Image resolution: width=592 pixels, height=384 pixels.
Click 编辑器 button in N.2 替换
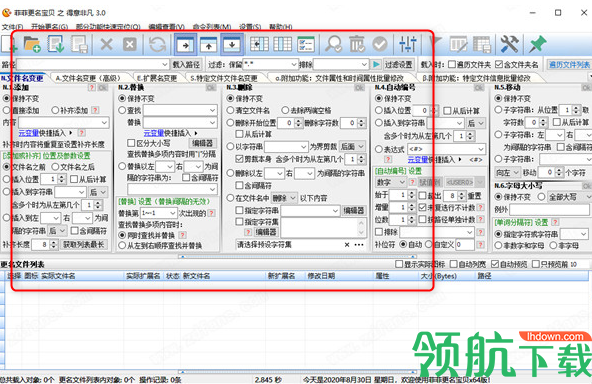(x=202, y=143)
